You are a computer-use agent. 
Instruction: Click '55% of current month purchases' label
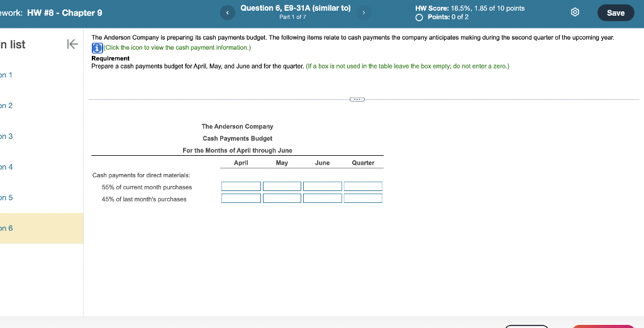click(147, 187)
